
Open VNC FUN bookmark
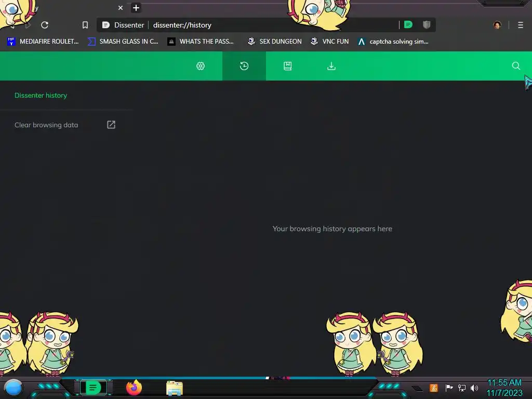click(330, 42)
